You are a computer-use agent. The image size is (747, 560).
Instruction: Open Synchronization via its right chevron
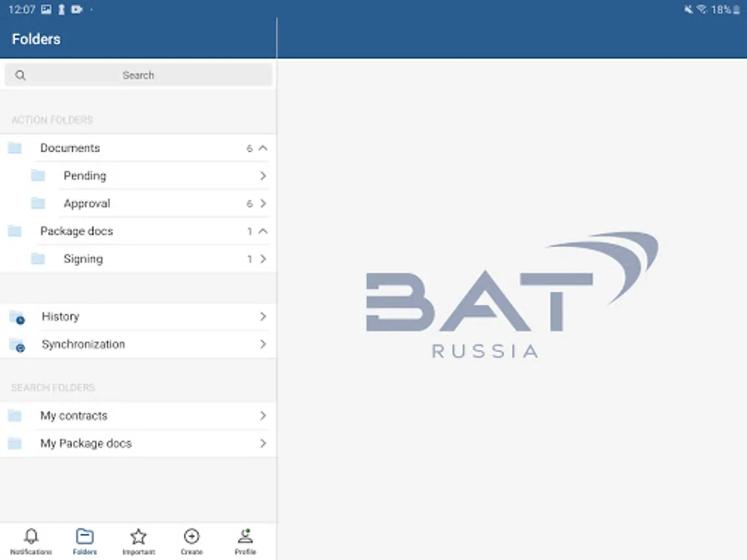(x=263, y=344)
